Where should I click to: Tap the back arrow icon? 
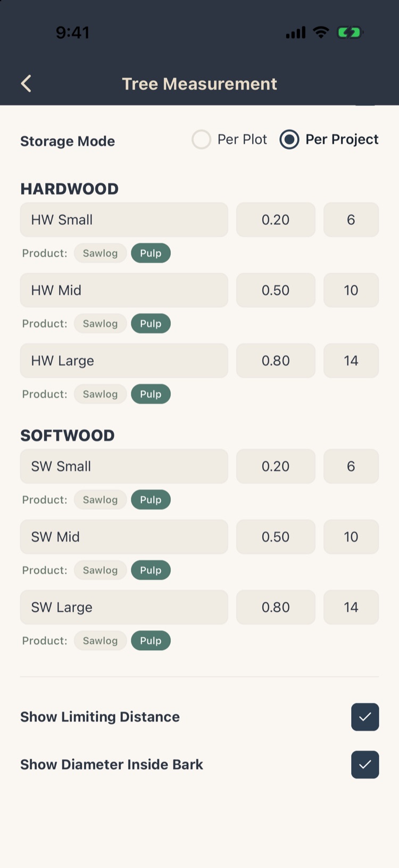pyautogui.click(x=26, y=84)
